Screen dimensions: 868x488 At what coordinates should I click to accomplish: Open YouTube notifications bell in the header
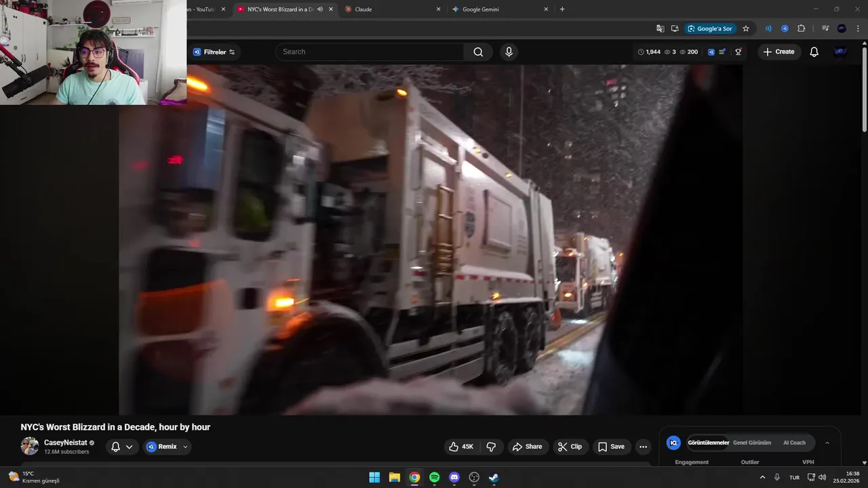pyautogui.click(x=814, y=52)
